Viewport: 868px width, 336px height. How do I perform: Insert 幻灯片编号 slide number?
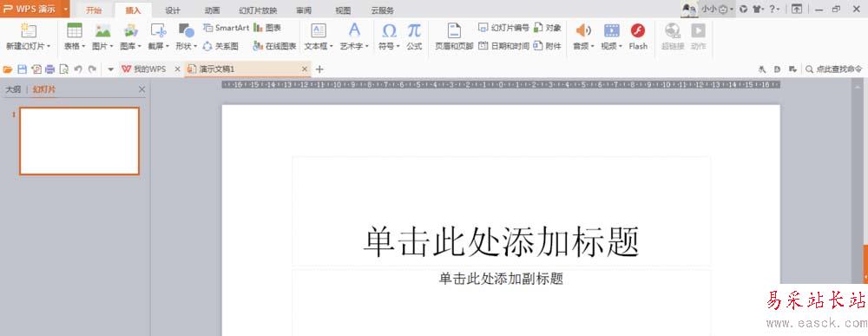coord(503,28)
